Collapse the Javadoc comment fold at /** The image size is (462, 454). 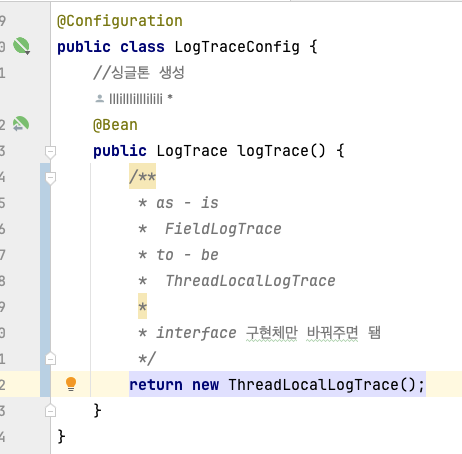tap(50, 178)
